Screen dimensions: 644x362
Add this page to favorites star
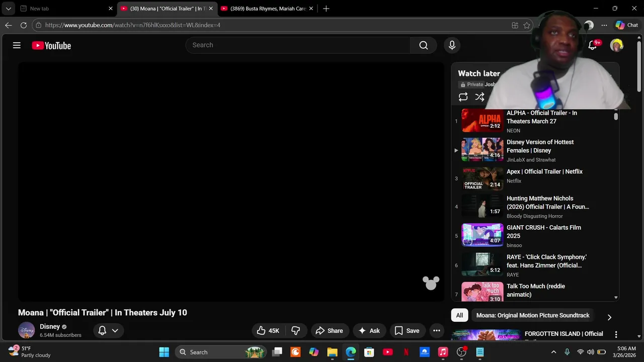[527, 25]
